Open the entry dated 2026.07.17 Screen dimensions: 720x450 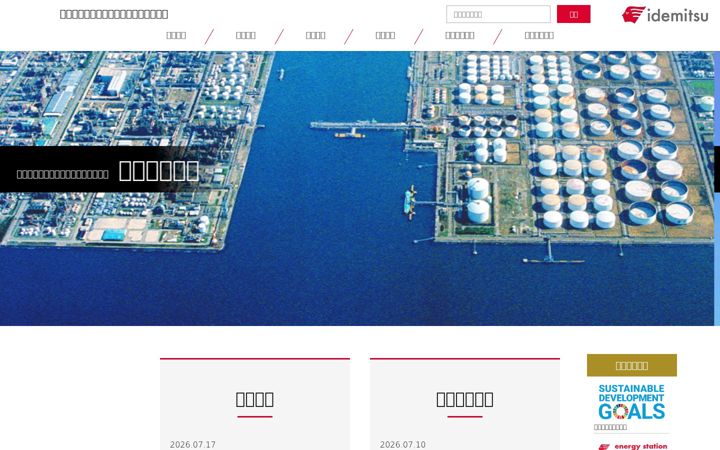click(192, 444)
